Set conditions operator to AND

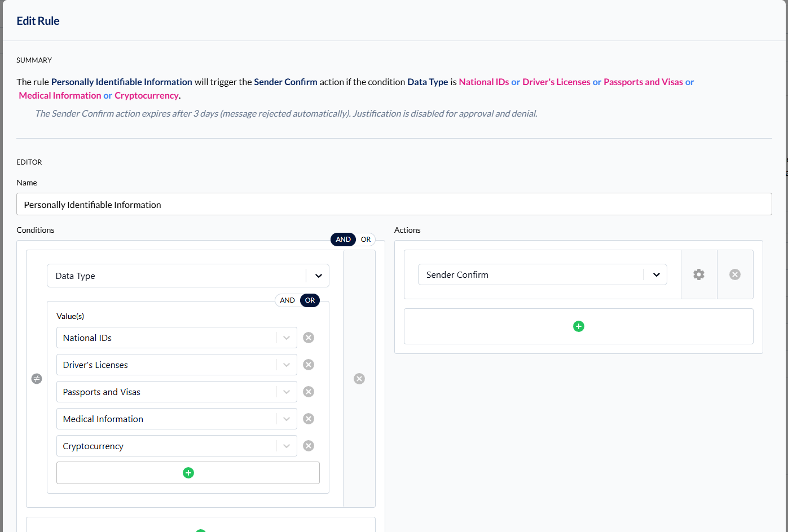tap(343, 240)
